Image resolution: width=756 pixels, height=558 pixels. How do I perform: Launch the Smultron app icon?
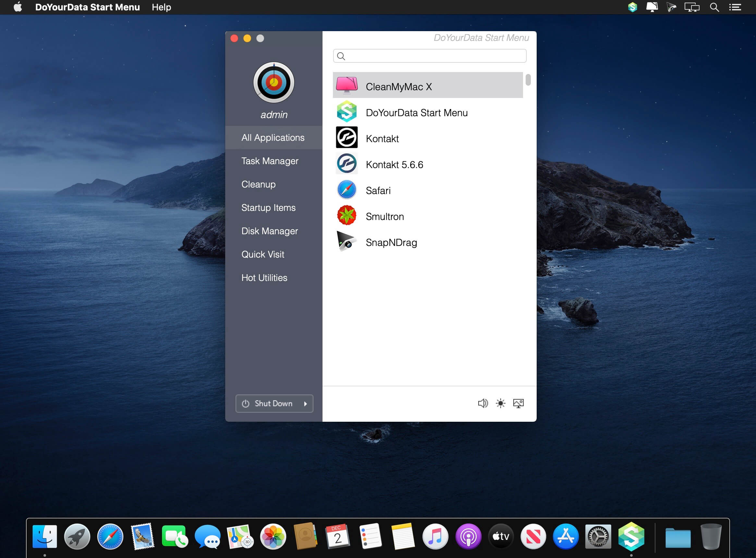[x=347, y=215]
